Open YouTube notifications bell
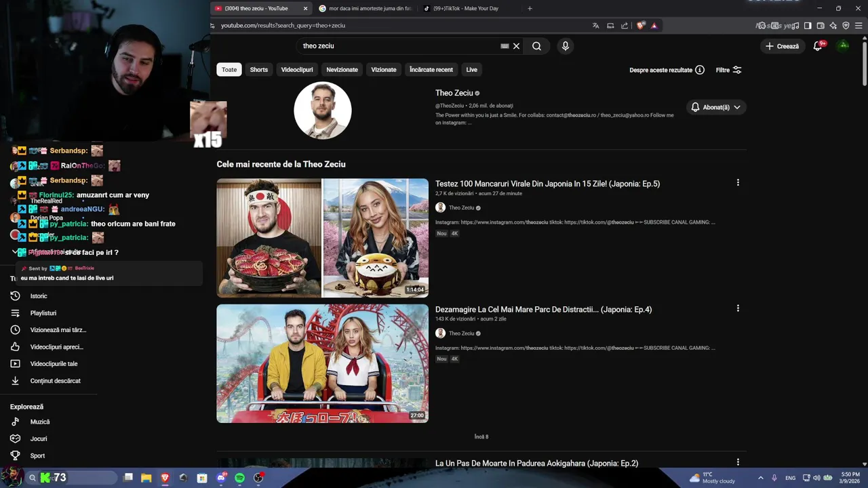868x488 pixels. click(x=818, y=46)
